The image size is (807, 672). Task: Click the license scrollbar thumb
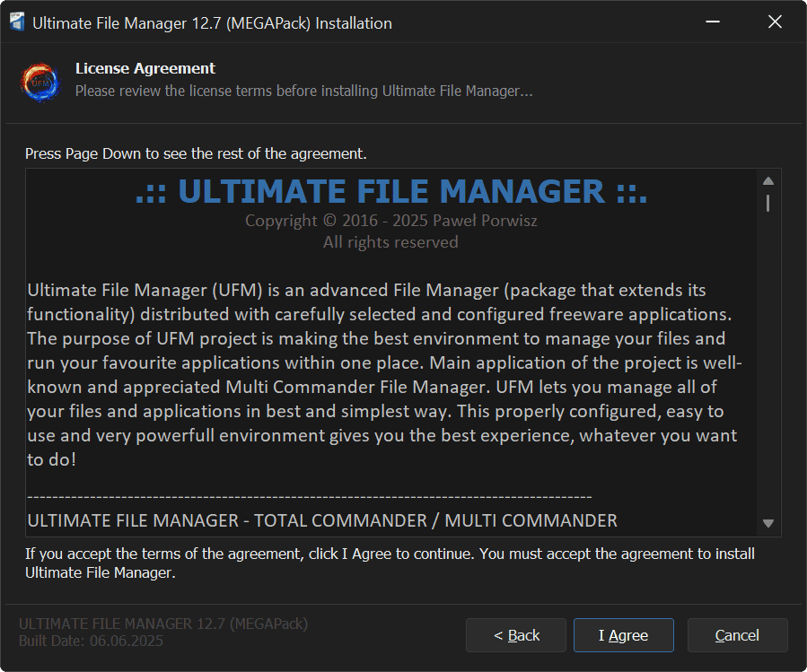click(x=768, y=203)
